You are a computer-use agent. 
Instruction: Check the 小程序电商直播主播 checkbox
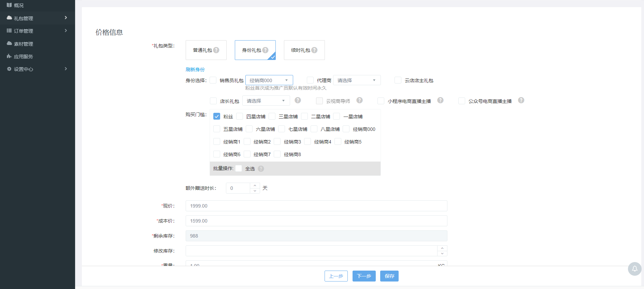[x=381, y=101]
